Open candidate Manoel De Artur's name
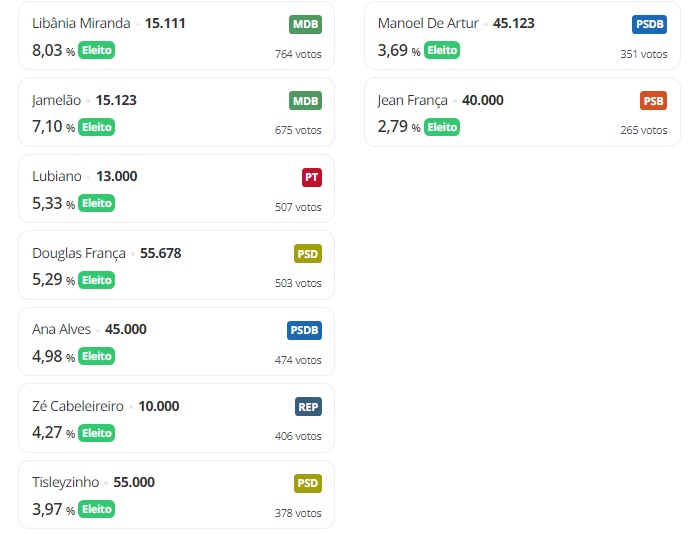 428,23
